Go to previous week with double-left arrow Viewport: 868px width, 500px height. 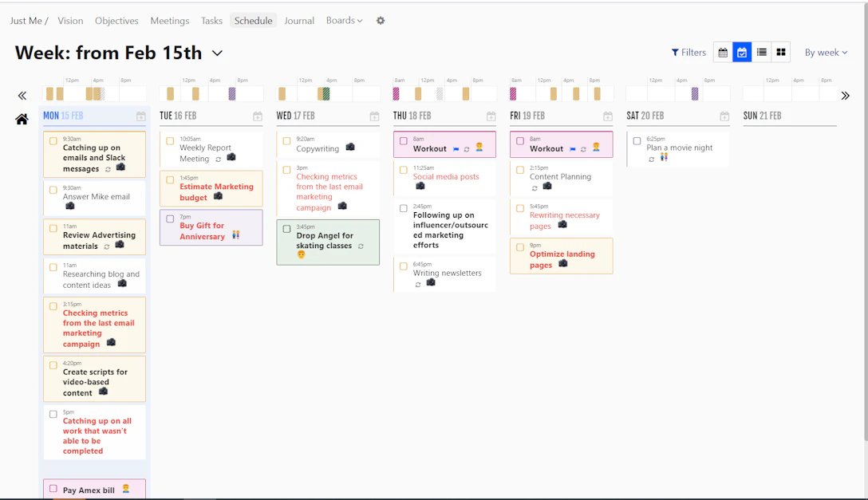[x=22, y=96]
